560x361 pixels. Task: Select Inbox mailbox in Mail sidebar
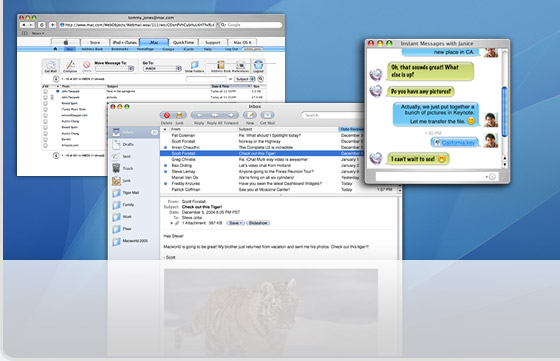[134, 132]
